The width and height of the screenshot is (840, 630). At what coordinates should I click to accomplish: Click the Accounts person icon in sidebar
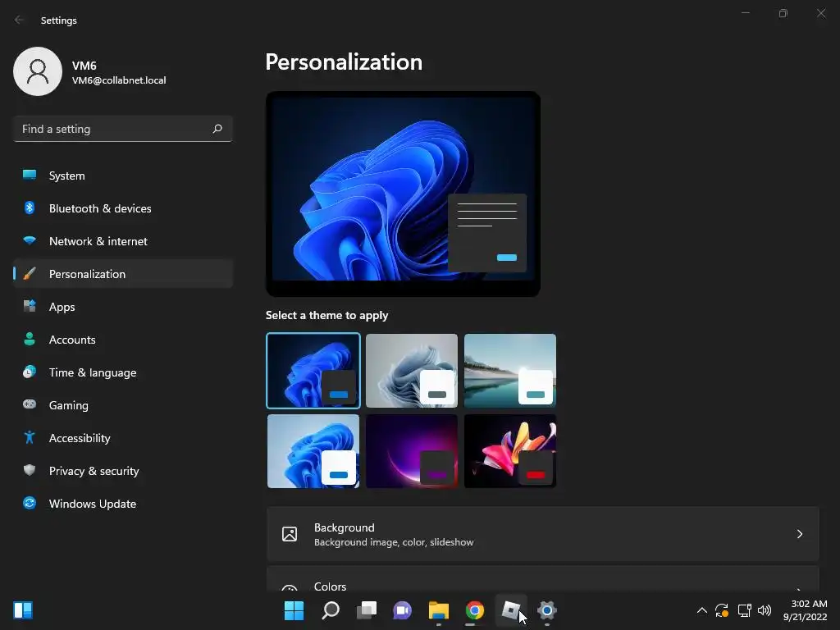click(x=30, y=339)
